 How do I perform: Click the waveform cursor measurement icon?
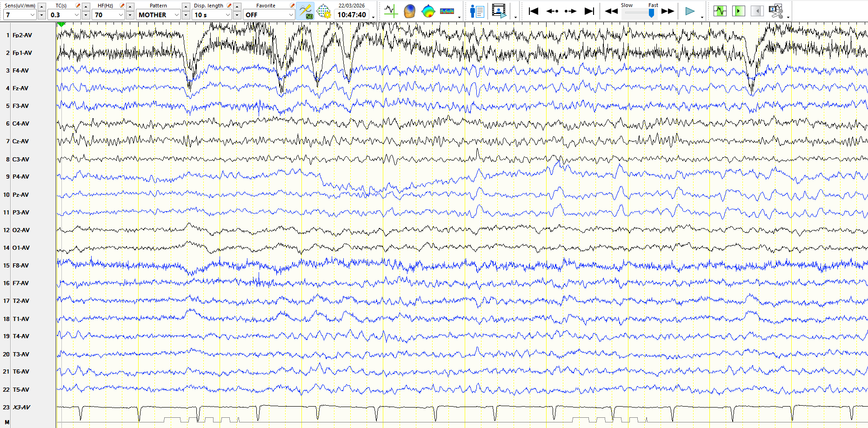tap(391, 11)
